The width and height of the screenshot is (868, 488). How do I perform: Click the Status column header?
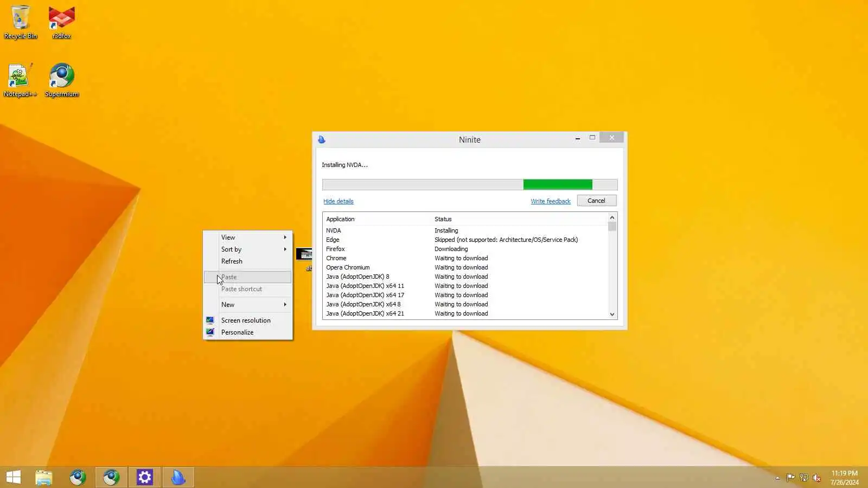pyautogui.click(x=520, y=219)
